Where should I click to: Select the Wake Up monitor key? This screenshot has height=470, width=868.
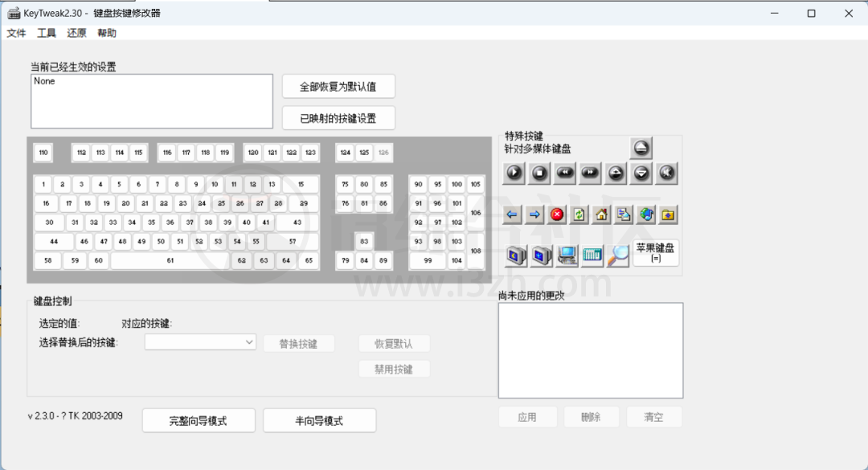pyautogui.click(x=542, y=255)
